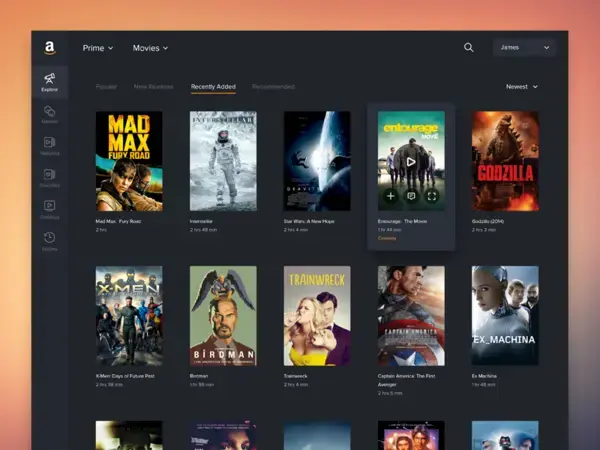
Task: Add Entourage to list with plus icon
Action: pyautogui.click(x=390, y=196)
